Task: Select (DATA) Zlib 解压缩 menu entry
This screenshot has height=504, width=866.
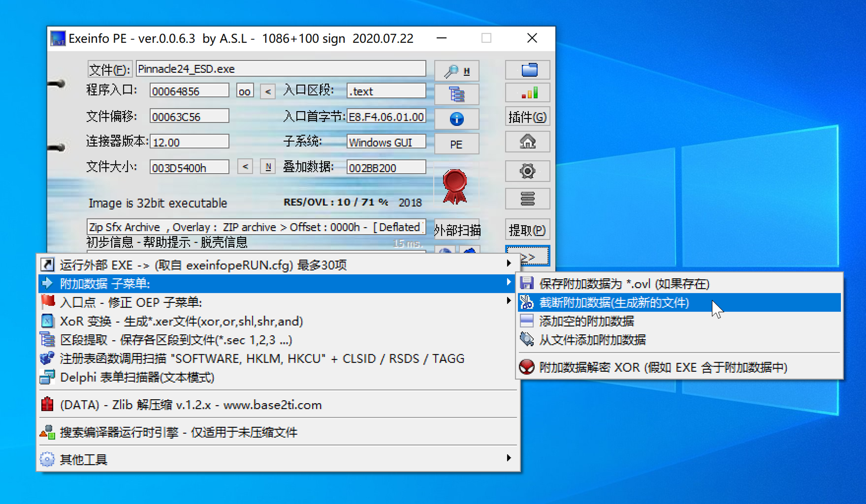Action: (278, 404)
